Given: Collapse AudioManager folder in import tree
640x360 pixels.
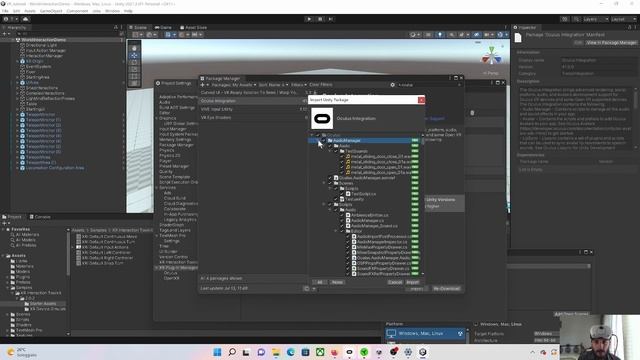Looking at the screenshot, I should [x=318, y=140].
